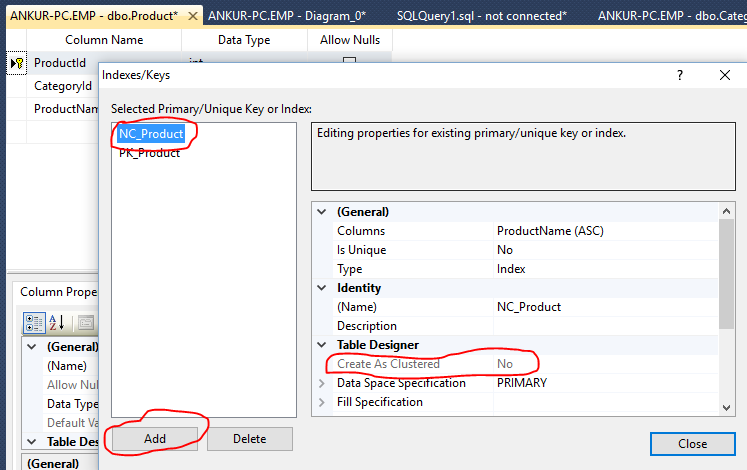Switch to the Diagram_0 tab
The image size is (747, 470).
point(287,16)
